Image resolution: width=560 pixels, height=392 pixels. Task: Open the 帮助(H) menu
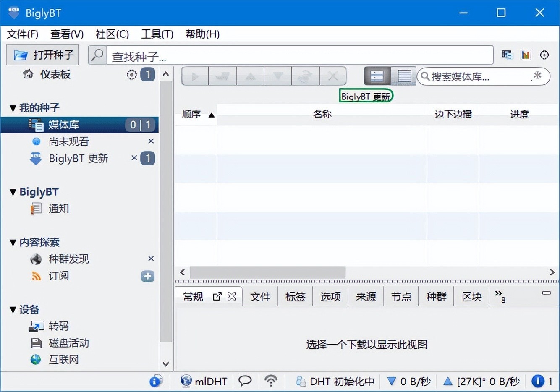[x=203, y=34]
